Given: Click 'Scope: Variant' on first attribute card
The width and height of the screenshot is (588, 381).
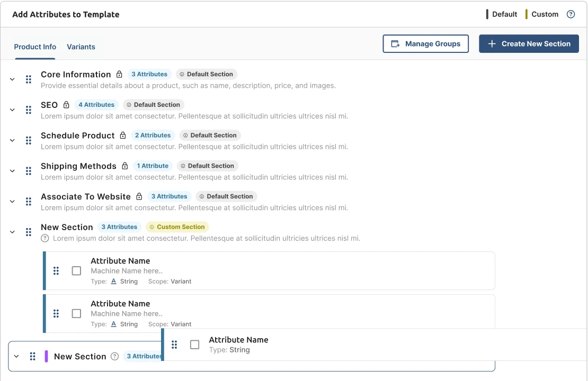Looking at the screenshot, I should click(170, 282).
